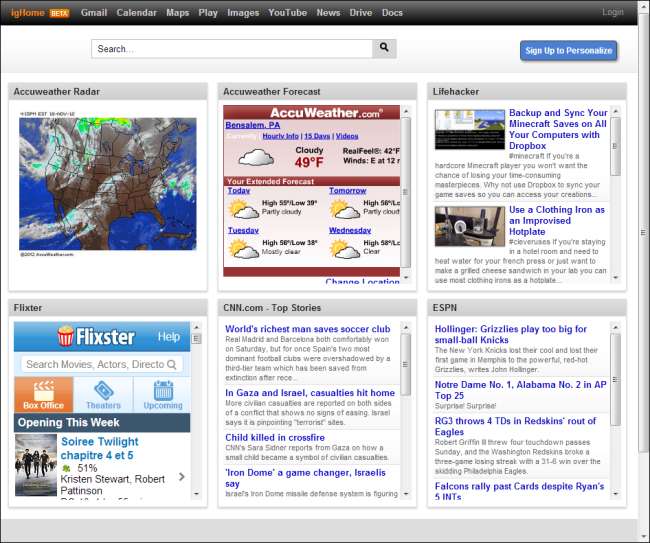
Task: Click the AccuWeather.com logo banner
Action: (310, 113)
